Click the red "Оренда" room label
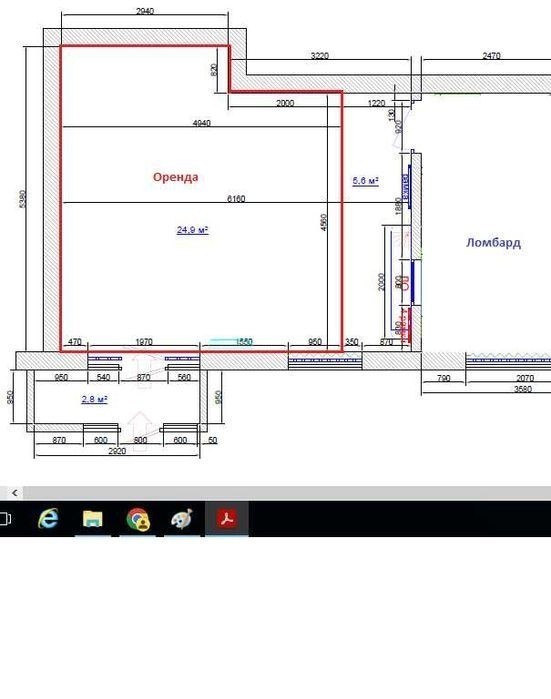This screenshot has width=551, height=699. pyautogui.click(x=175, y=177)
